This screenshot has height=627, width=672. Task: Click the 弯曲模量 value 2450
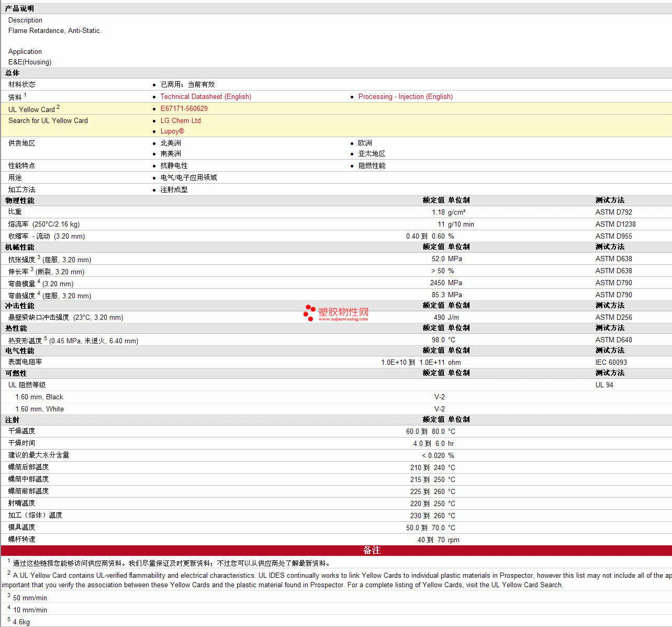[x=438, y=283]
